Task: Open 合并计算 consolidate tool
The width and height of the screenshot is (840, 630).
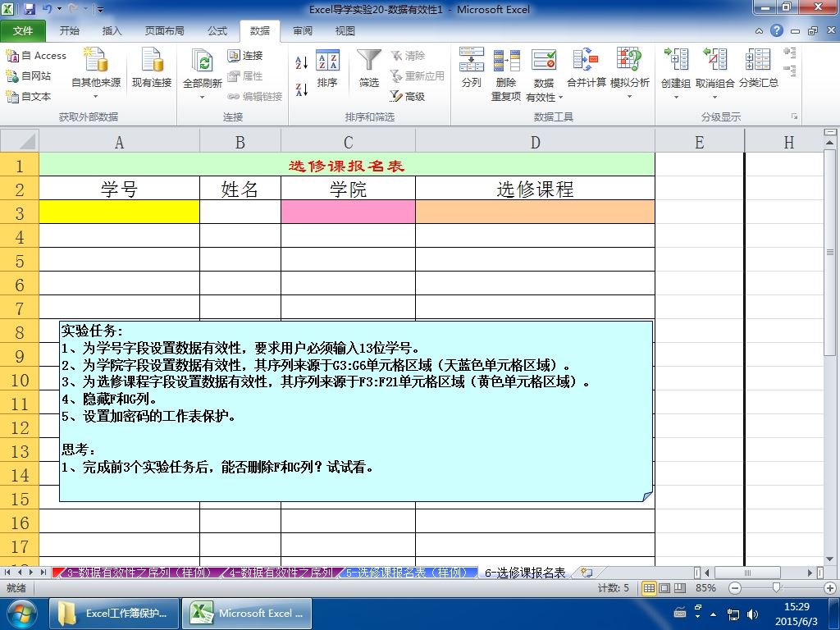Action: coord(586,67)
